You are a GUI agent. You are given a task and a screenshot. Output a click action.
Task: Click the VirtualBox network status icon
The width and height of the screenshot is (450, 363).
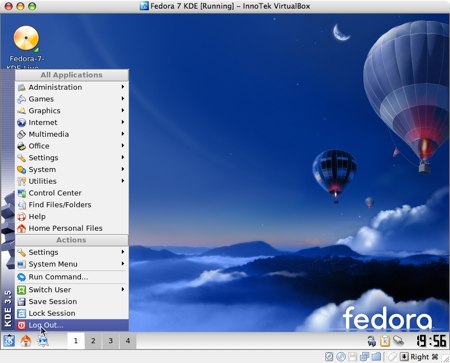tap(364, 357)
